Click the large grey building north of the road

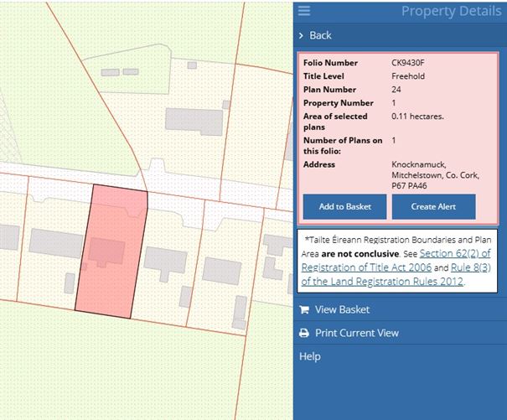point(194,122)
